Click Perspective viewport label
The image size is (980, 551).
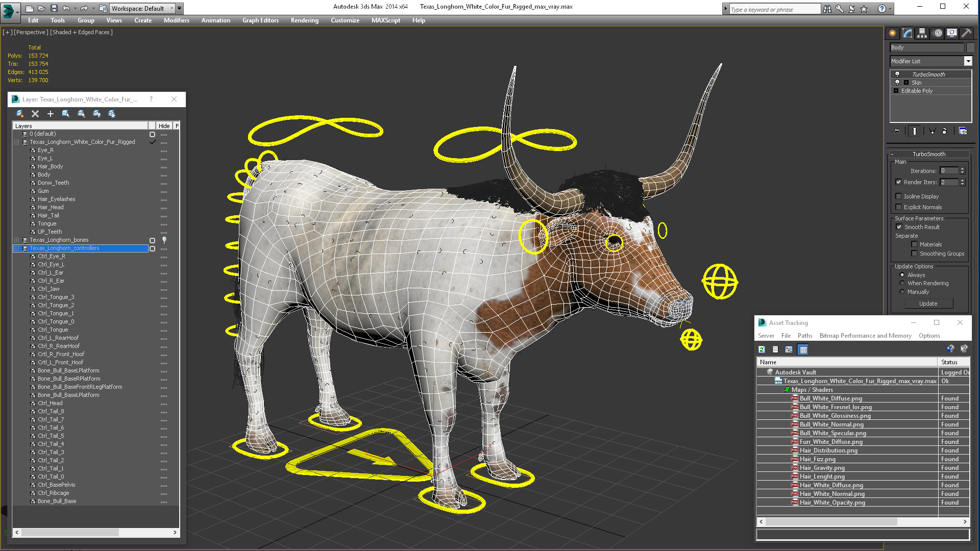tap(31, 32)
